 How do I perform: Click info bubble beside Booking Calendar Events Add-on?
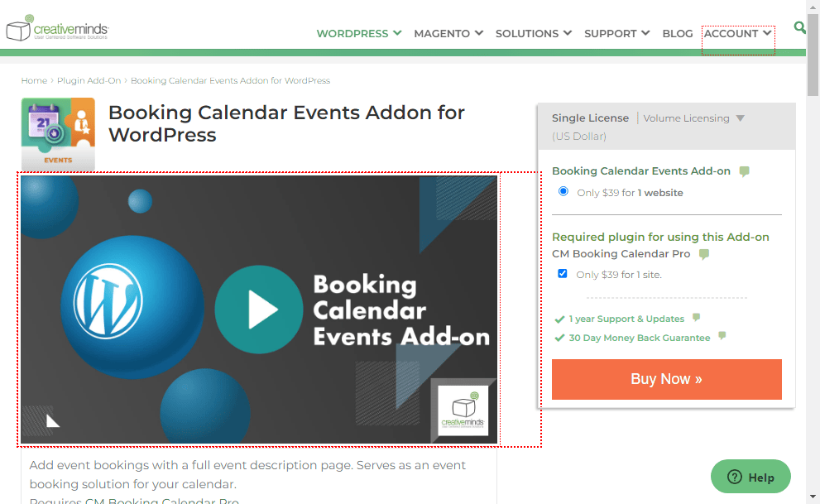point(744,171)
